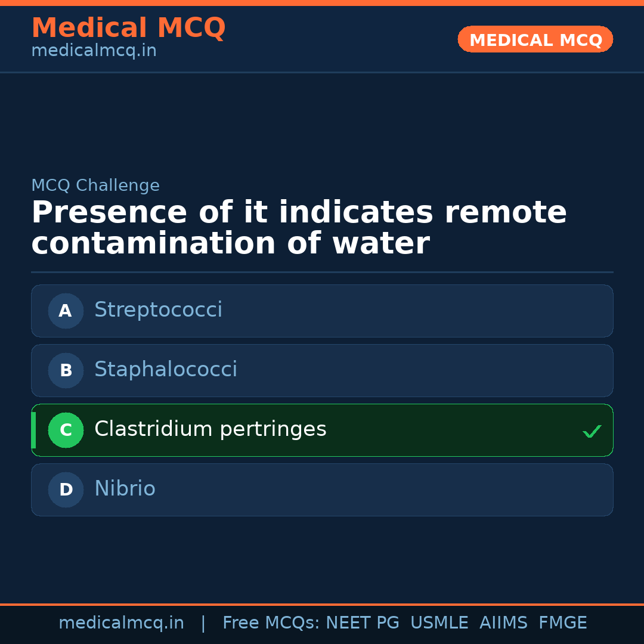Click the orange MEDICAL MCQ badge

point(535,39)
